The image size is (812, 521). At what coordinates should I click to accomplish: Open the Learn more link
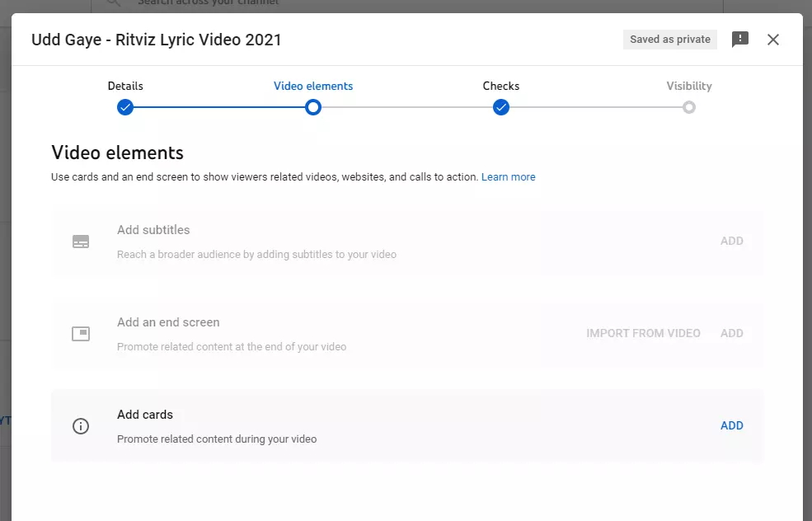[509, 177]
